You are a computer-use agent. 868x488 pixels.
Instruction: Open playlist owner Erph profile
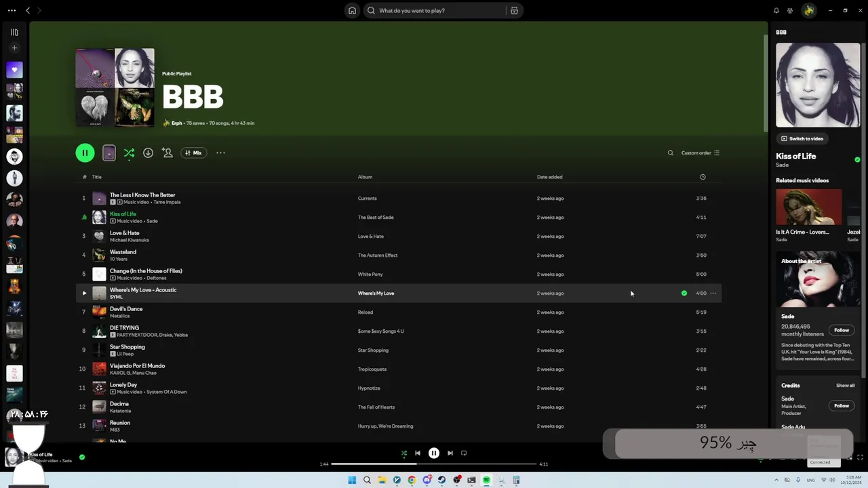coord(176,123)
